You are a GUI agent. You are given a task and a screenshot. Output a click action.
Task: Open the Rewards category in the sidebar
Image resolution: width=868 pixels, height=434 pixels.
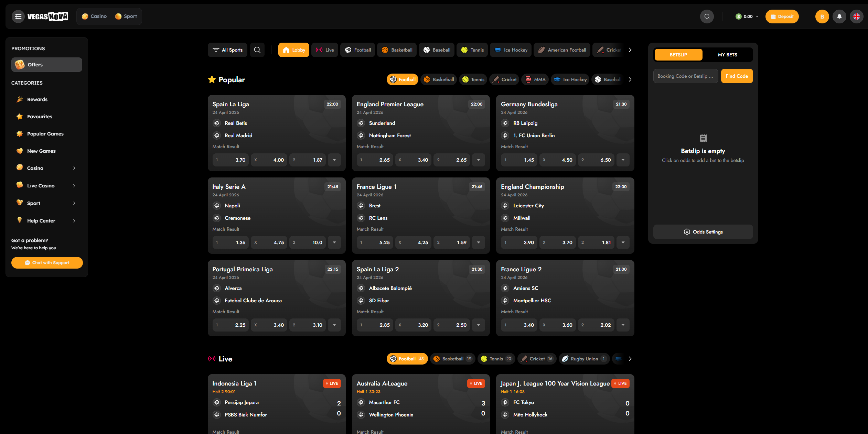click(x=37, y=99)
